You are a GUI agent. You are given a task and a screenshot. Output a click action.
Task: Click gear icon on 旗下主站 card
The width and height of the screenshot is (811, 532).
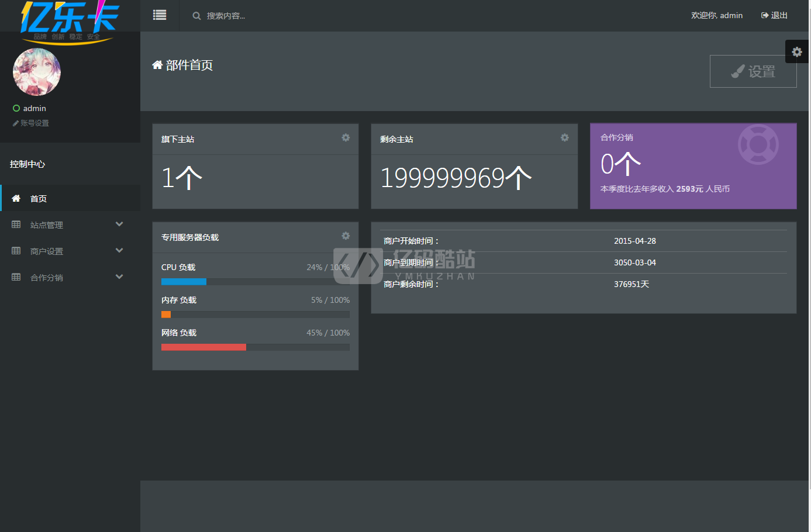tap(346, 137)
